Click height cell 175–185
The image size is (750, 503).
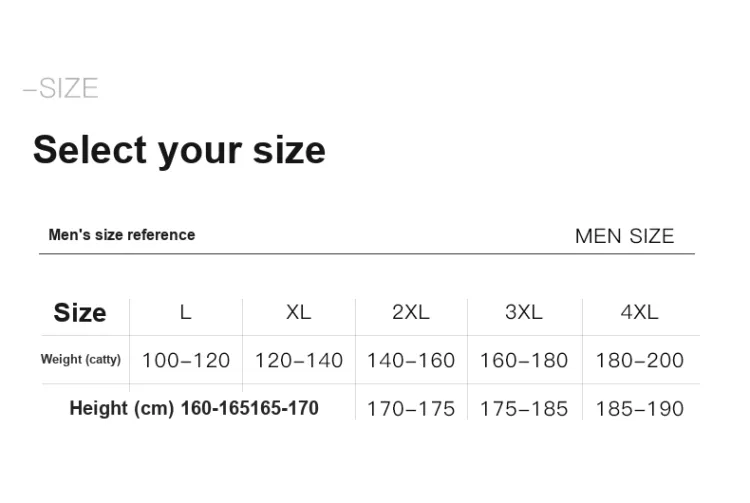[x=523, y=409]
